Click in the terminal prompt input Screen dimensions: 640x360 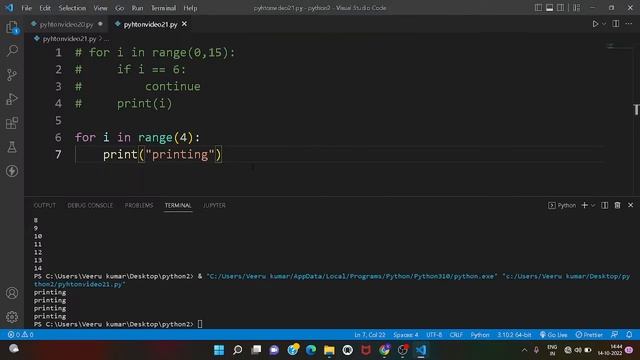tap(200, 324)
